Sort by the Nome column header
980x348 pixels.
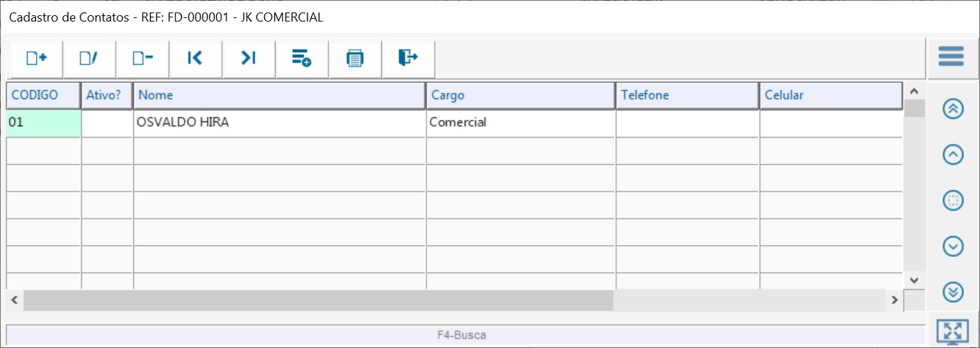click(279, 96)
